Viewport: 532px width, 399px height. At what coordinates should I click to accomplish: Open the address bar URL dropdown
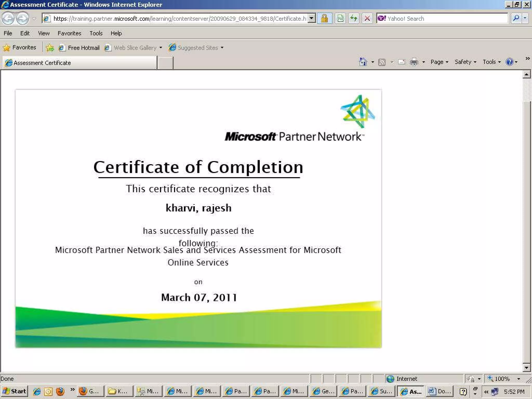tap(312, 18)
